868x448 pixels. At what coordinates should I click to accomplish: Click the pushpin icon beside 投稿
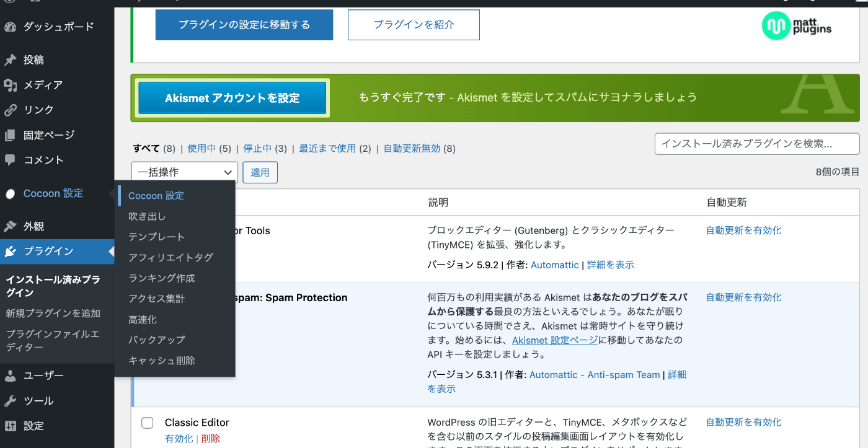[x=10, y=60]
